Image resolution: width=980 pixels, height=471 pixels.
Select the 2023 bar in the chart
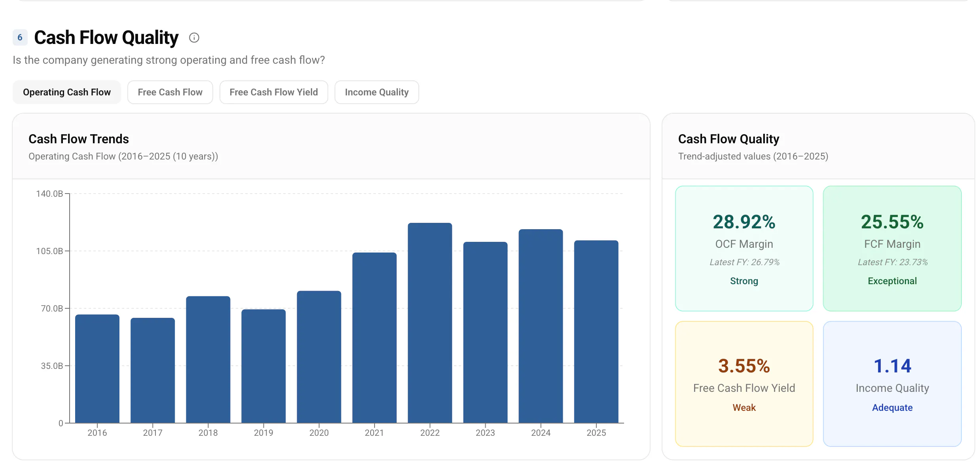tap(485, 332)
